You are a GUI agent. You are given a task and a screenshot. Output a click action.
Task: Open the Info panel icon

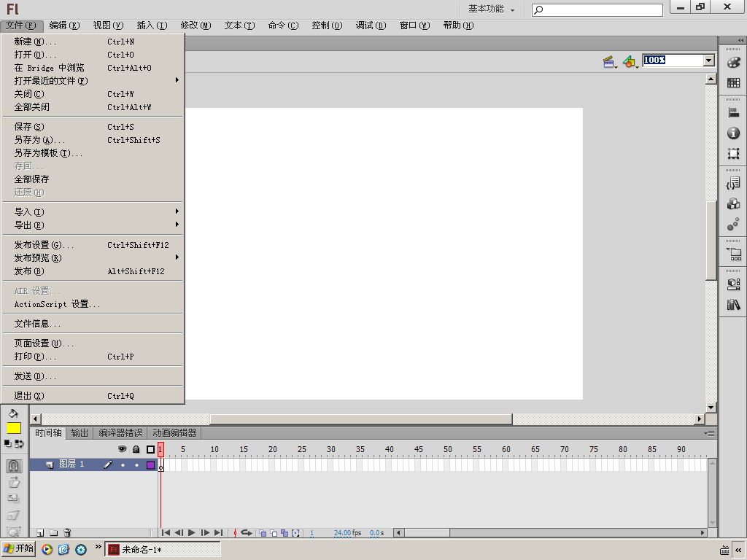[733, 133]
